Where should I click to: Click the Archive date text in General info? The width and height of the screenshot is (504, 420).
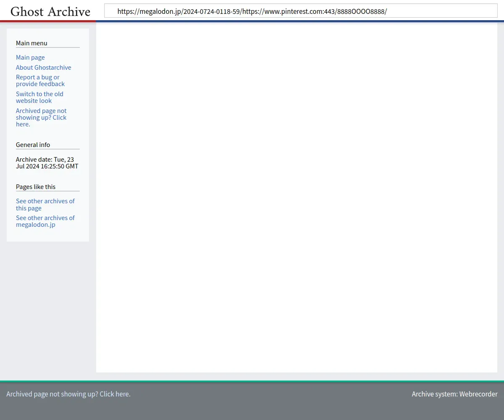pyautogui.click(x=47, y=163)
